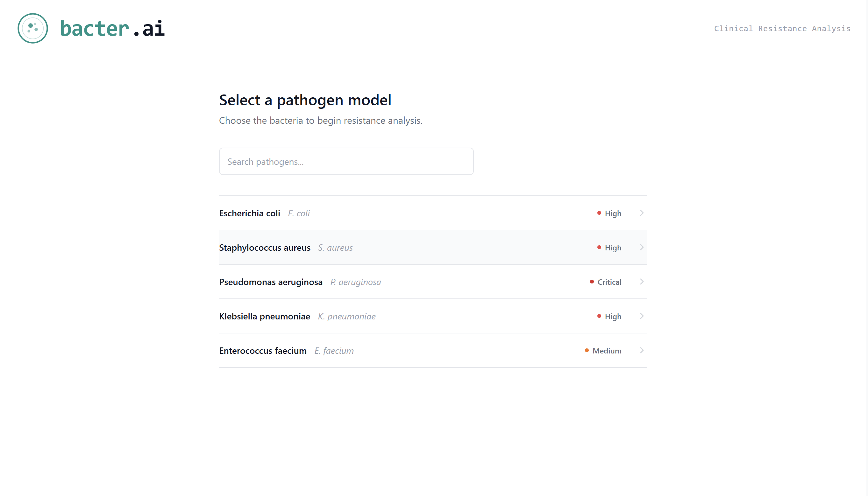
Task: Click the Critical status dot for Pseudomonas
Action: coord(592,282)
